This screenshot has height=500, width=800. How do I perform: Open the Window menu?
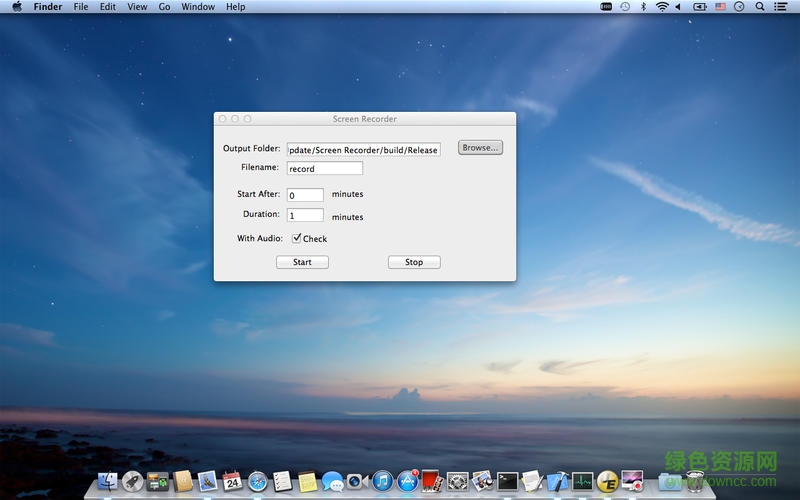pyautogui.click(x=198, y=7)
